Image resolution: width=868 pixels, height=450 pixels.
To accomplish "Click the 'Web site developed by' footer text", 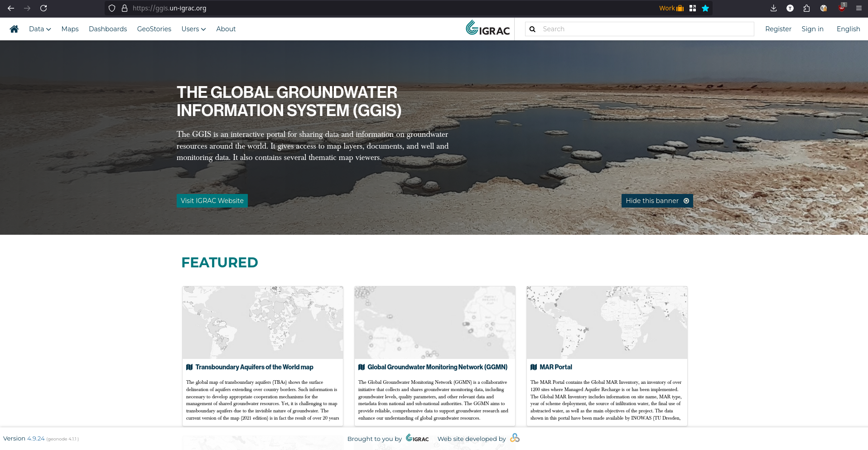I will pyautogui.click(x=472, y=439).
